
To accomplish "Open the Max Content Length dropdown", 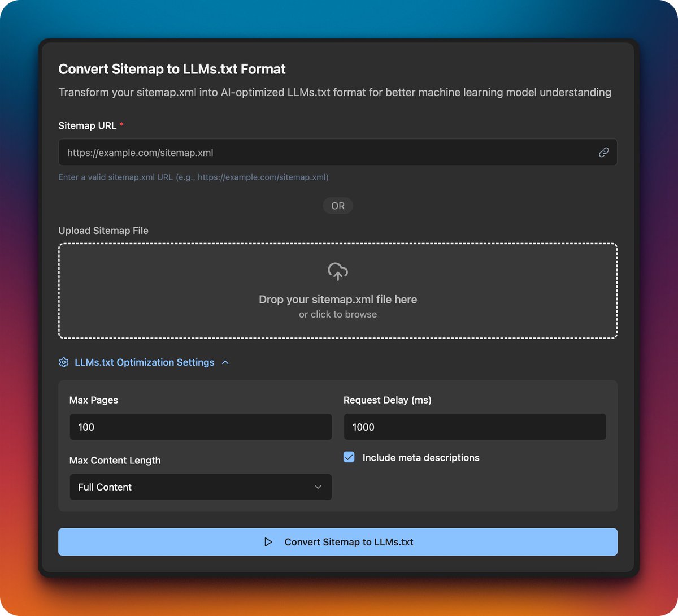I will point(201,487).
